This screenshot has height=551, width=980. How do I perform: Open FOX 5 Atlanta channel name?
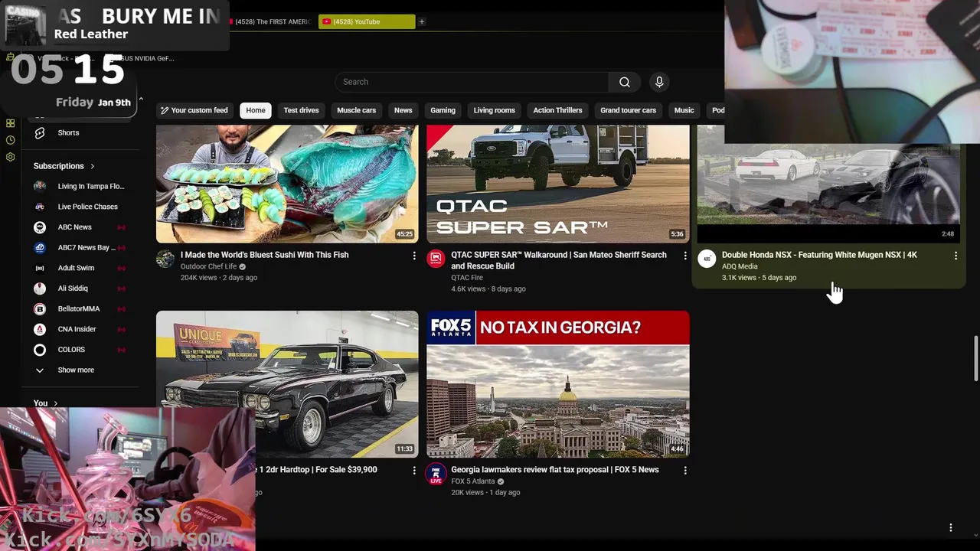click(473, 481)
